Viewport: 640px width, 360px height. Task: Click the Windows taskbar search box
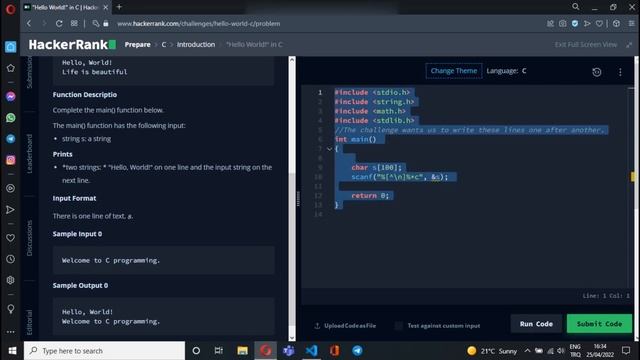click(104, 351)
